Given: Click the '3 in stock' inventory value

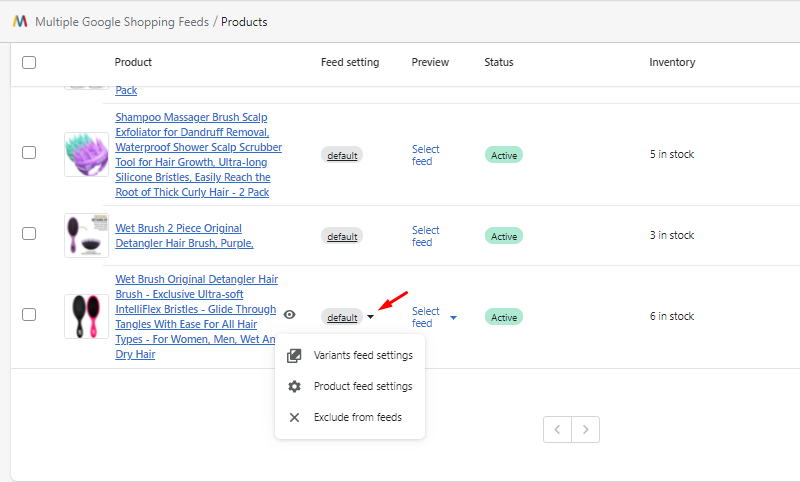Looking at the screenshot, I should click(672, 235).
